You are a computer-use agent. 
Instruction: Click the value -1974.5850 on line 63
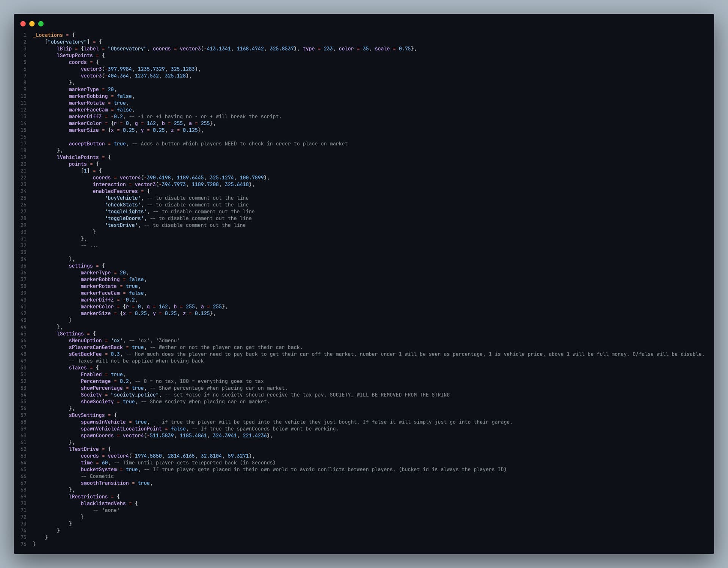[x=147, y=456]
